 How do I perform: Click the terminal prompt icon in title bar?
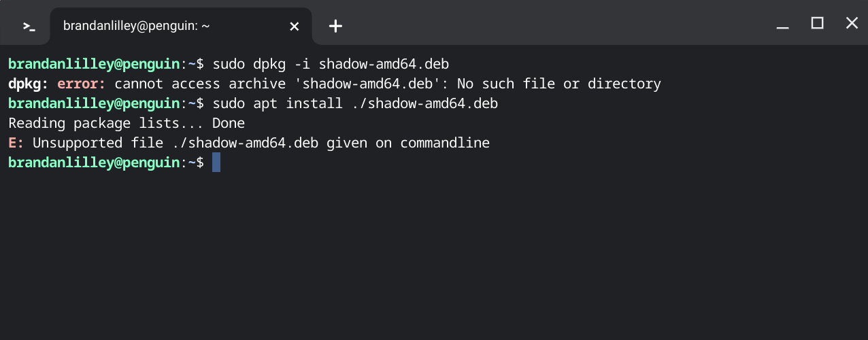pos(28,27)
